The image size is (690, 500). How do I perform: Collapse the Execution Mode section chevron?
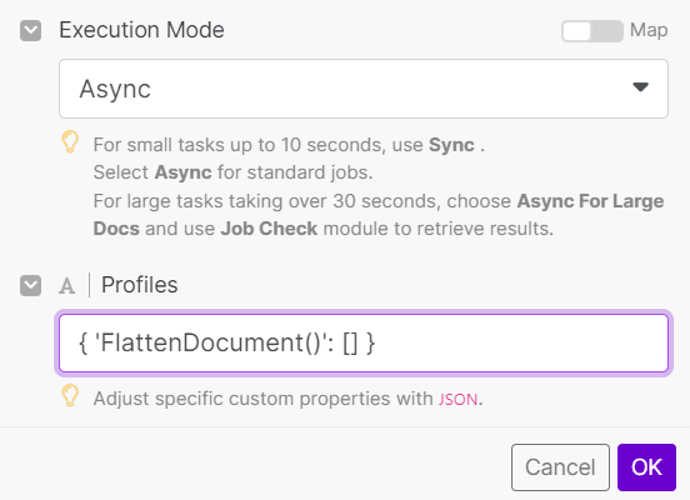(x=30, y=31)
